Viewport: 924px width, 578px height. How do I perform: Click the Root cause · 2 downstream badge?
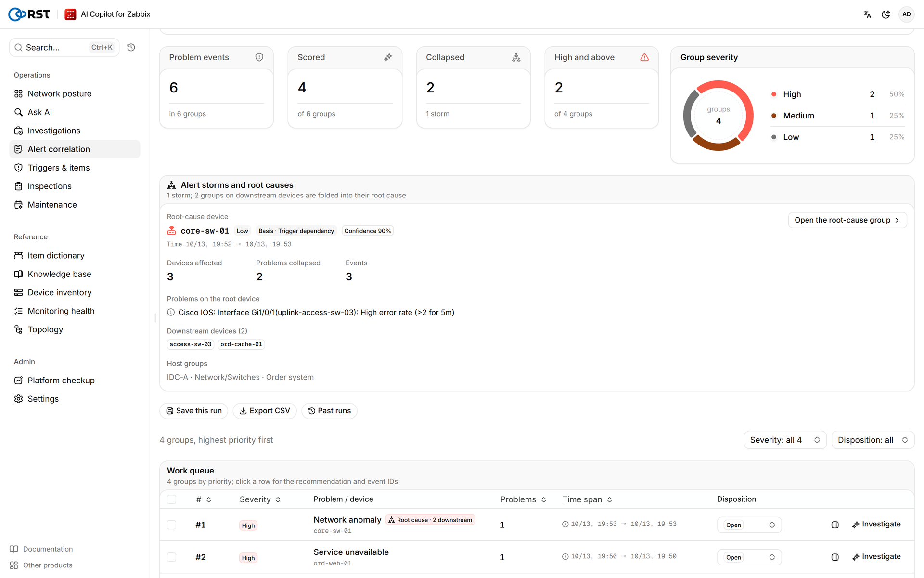click(430, 520)
